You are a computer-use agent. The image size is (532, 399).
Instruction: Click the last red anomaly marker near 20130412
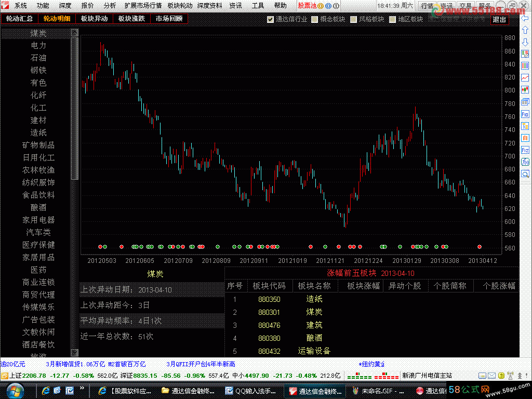point(480,247)
